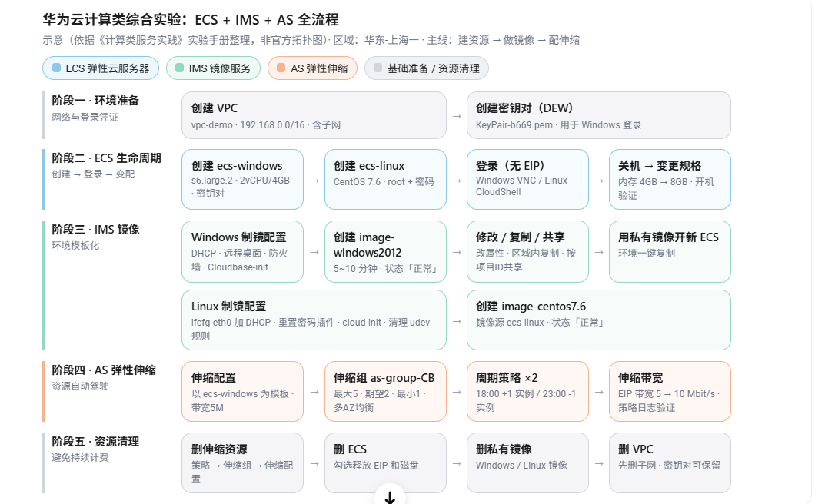Click the AS 弹性伸缩 legend chip
The image size is (835, 504).
(x=312, y=68)
